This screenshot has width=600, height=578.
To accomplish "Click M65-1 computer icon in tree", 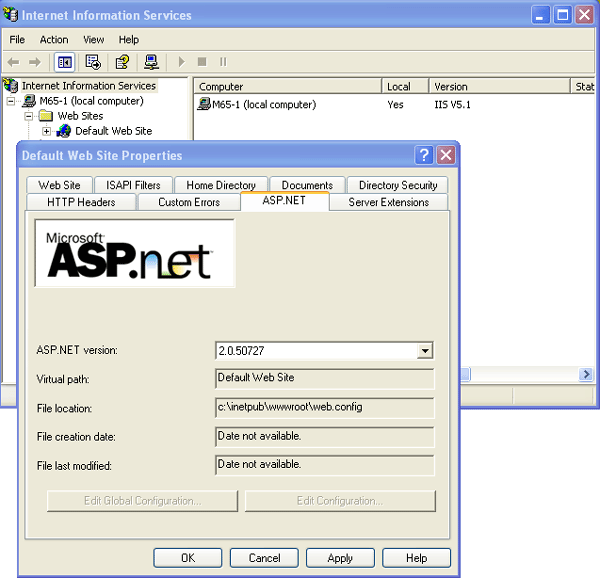I will click(29, 101).
